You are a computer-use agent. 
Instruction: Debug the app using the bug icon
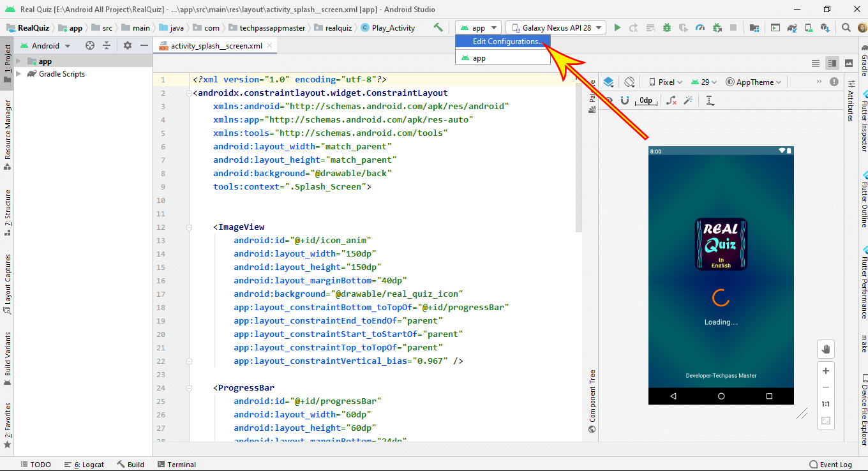point(667,27)
